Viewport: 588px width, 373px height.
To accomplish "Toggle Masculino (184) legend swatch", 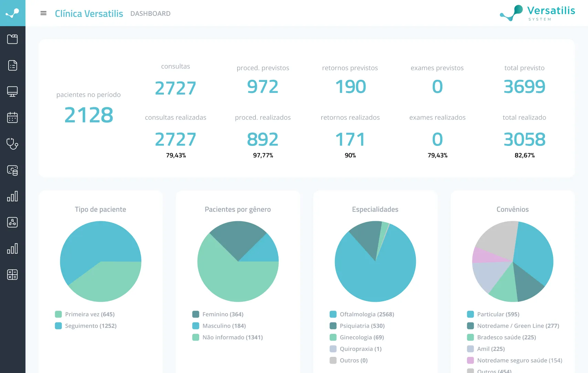I will (196, 326).
